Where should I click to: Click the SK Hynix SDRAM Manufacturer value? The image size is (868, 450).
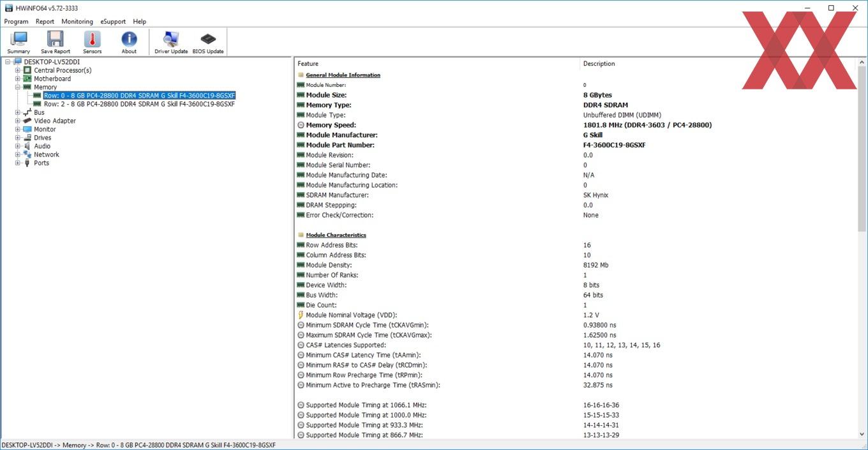click(x=595, y=195)
